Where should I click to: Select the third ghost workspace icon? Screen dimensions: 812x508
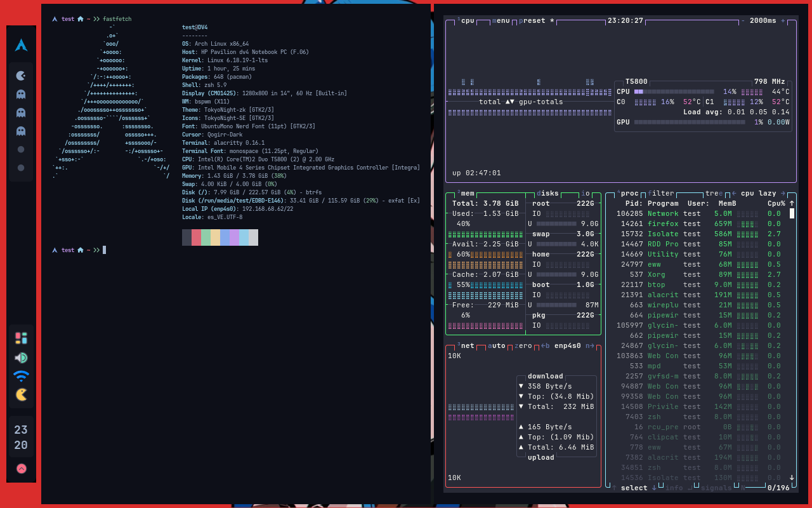click(x=22, y=131)
